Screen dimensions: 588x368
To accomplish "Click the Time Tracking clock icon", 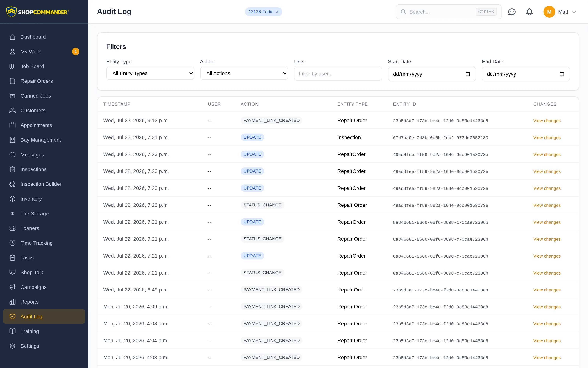I will coord(12,243).
